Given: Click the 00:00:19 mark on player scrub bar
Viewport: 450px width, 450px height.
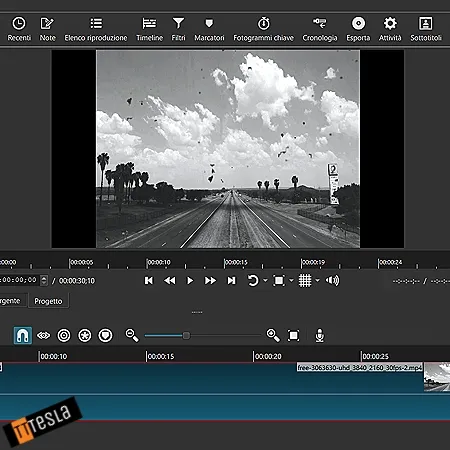Looking at the screenshot, I should tap(313, 262).
